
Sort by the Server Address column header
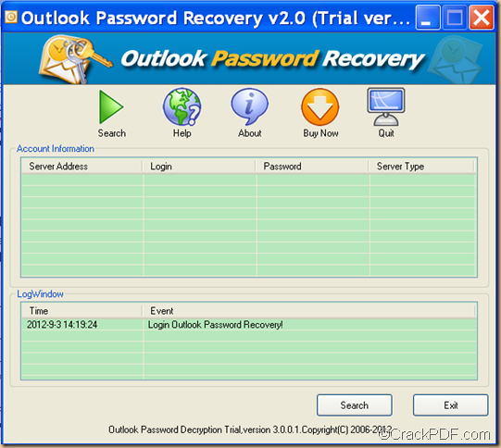click(x=81, y=167)
